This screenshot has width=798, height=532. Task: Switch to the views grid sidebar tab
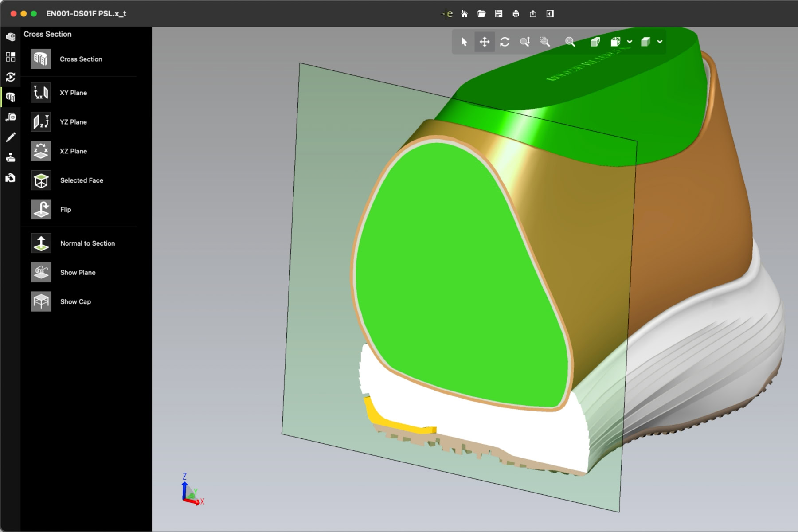[11, 57]
